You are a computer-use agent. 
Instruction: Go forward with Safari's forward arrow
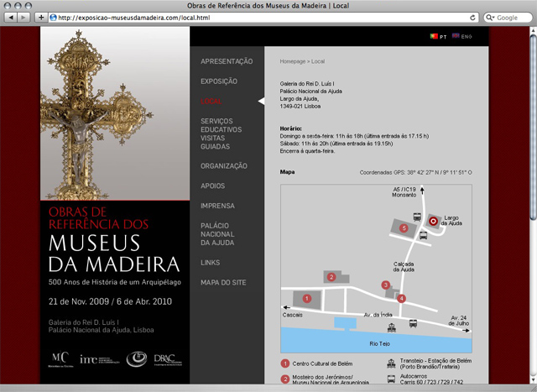tap(23, 18)
